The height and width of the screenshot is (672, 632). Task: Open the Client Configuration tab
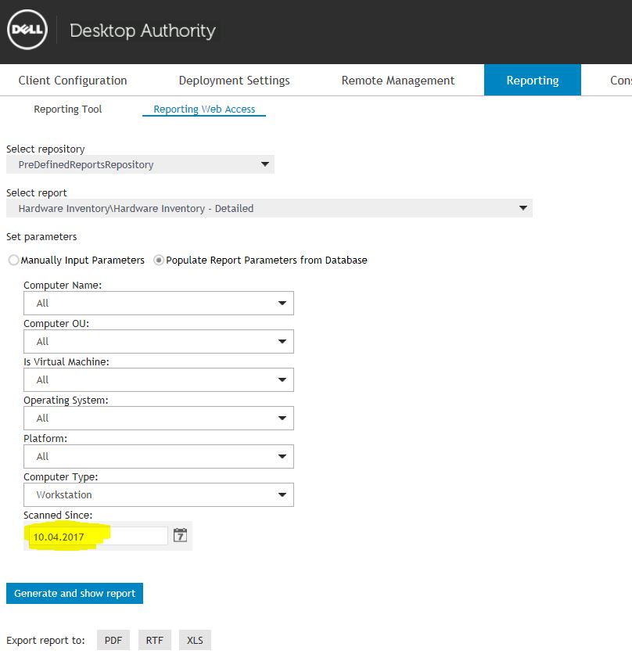pos(73,81)
